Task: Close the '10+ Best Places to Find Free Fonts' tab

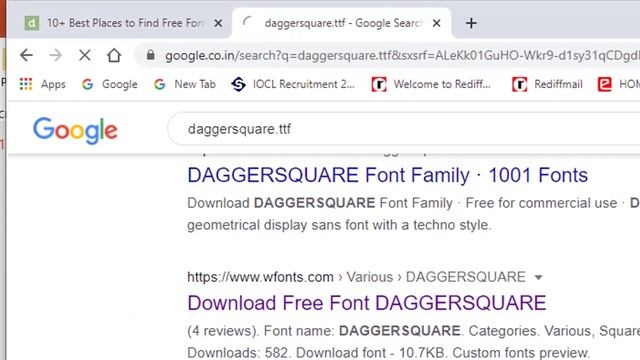Action: pyautogui.click(x=218, y=23)
